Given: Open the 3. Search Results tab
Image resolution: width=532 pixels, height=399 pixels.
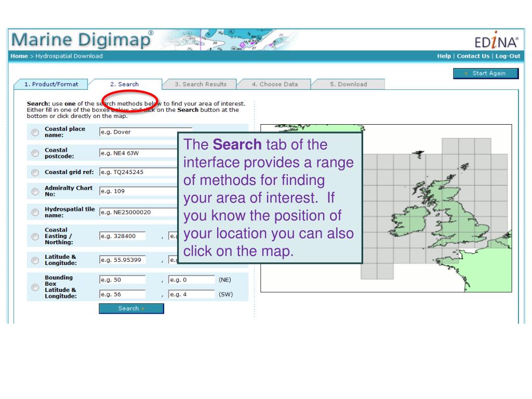Looking at the screenshot, I should pyautogui.click(x=201, y=84).
